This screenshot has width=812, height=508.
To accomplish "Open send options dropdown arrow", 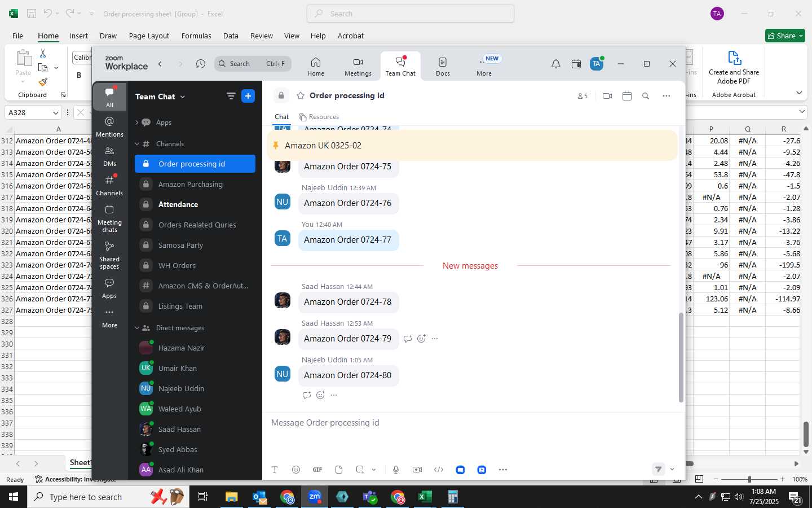I will [x=672, y=470].
